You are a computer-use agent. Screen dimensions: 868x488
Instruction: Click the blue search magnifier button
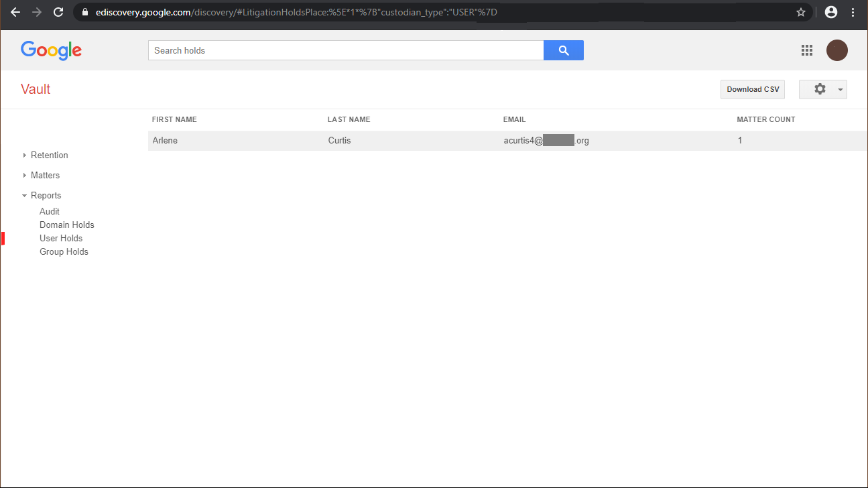[563, 50]
